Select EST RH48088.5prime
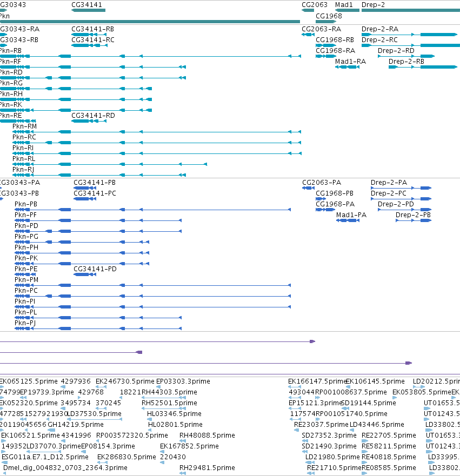460x476 pixels. pyautogui.click(x=207, y=435)
